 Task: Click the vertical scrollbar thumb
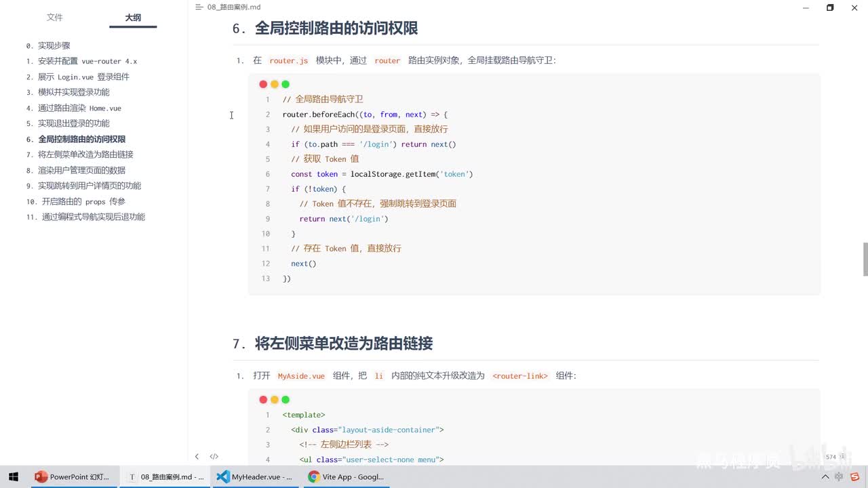click(865, 259)
